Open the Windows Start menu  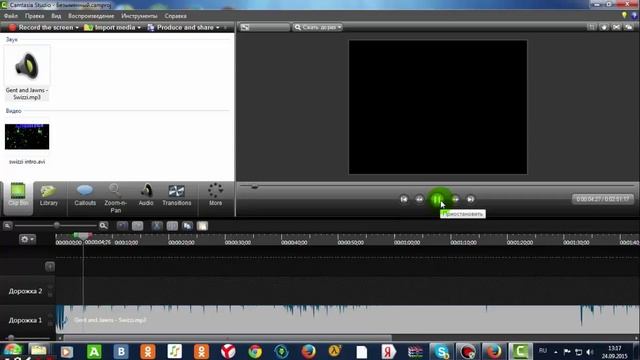point(12,351)
